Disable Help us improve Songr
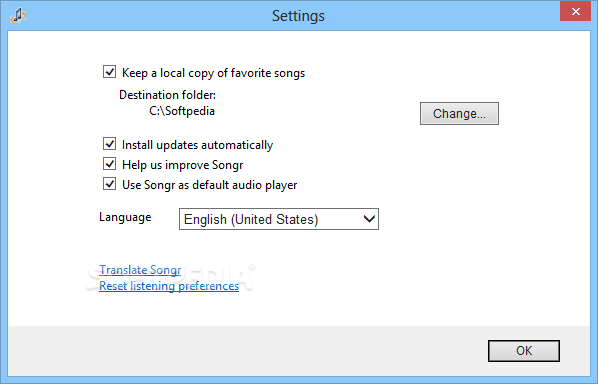Screen dimensions: 598x384 coord(109,164)
